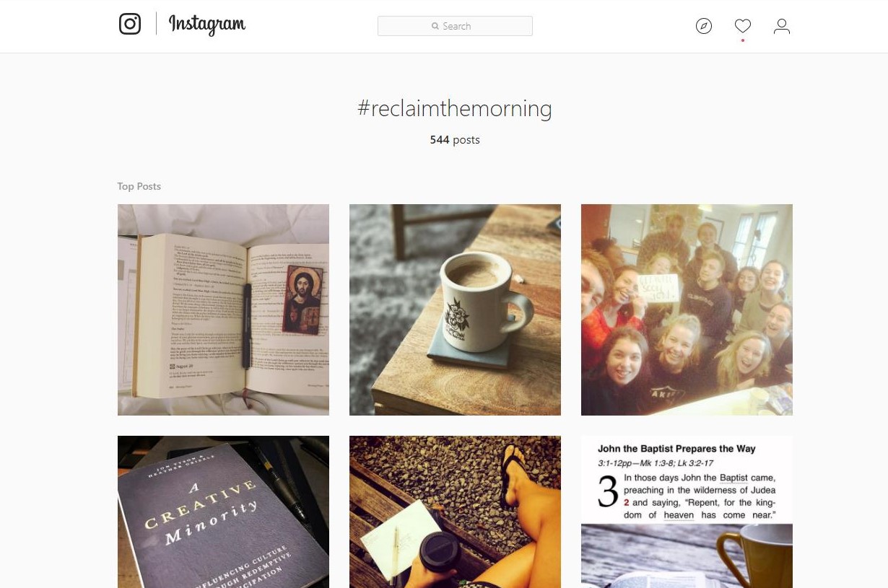Screen dimensions: 888x588
Task: Click the Top Posts section label
Action: point(139,186)
